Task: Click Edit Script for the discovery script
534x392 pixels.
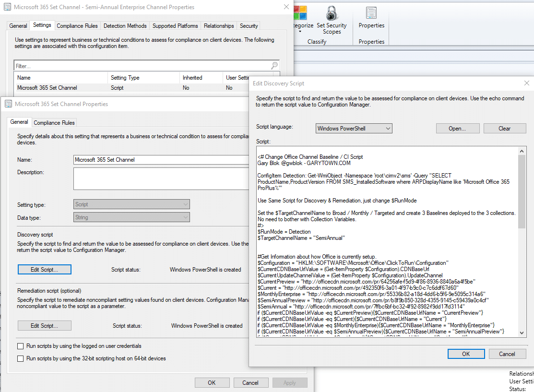Action: pos(44,270)
